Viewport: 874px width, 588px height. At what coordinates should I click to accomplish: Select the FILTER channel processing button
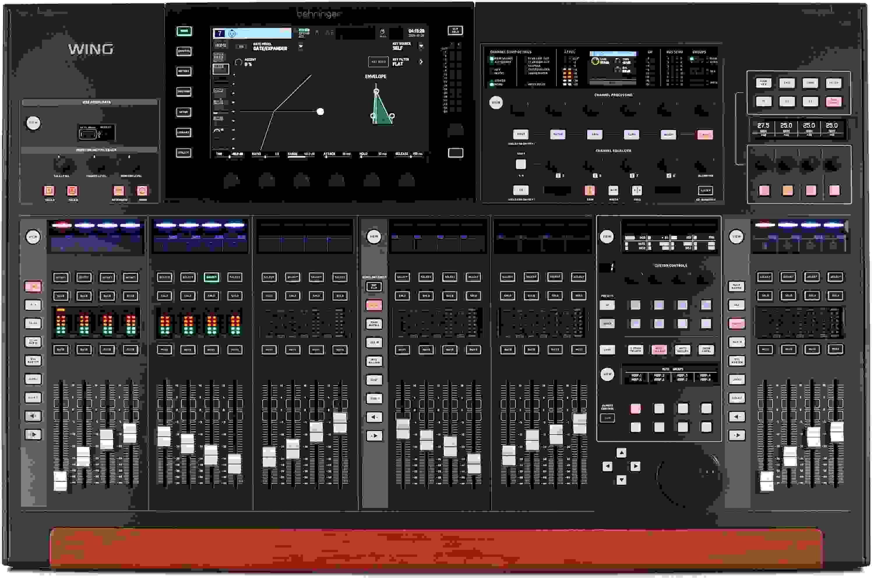[x=558, y=134]
